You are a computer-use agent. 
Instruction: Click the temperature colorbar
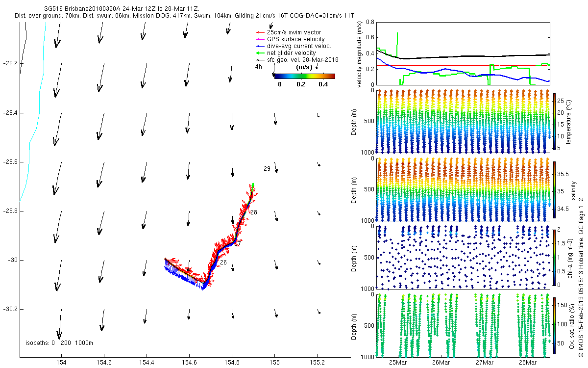point(554,121)
